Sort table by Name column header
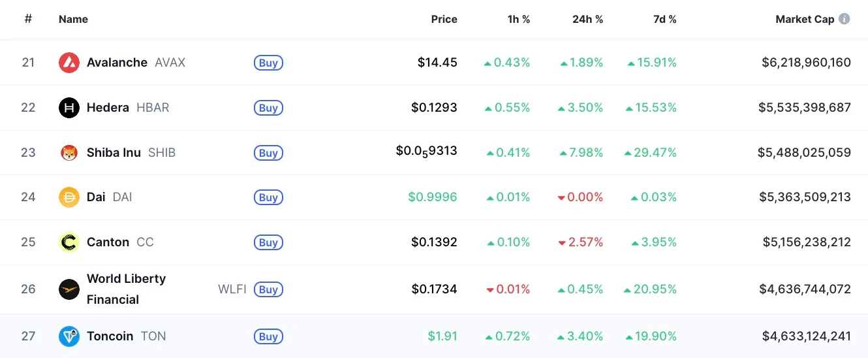The height and width of the screenshot is (358, 868). point(73,19)
